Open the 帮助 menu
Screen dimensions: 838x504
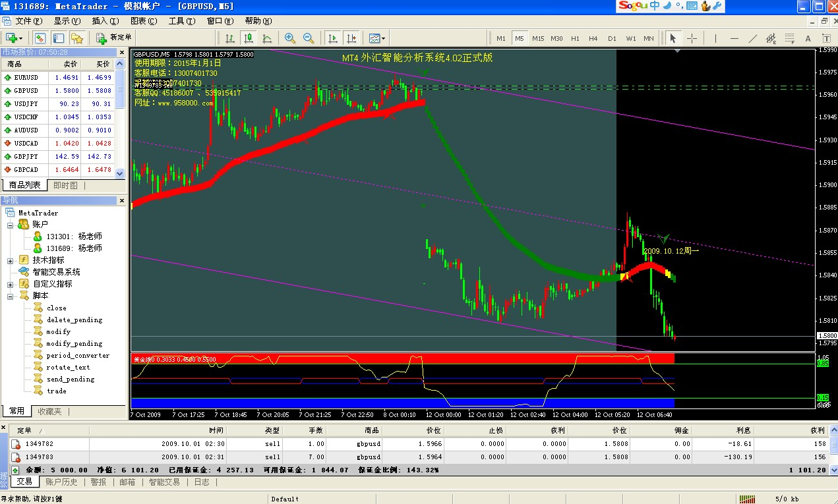(x=258, y=21)
